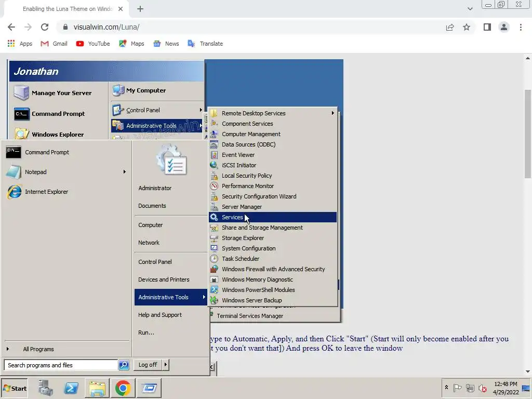The width and height of the screenshot is (532, 399).
Task: Open a new Chrome tab
Action: click(x=140, y=9)
